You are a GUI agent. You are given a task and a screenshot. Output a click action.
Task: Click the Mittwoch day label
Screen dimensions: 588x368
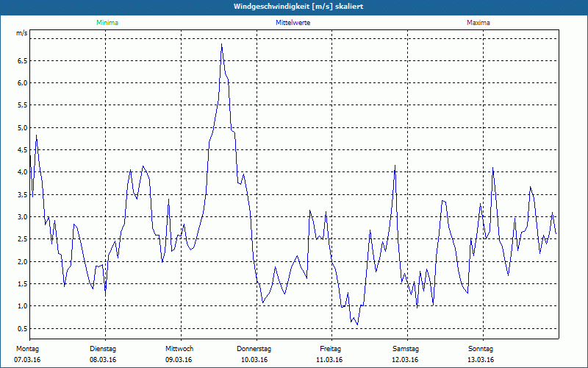pos(179,349)
